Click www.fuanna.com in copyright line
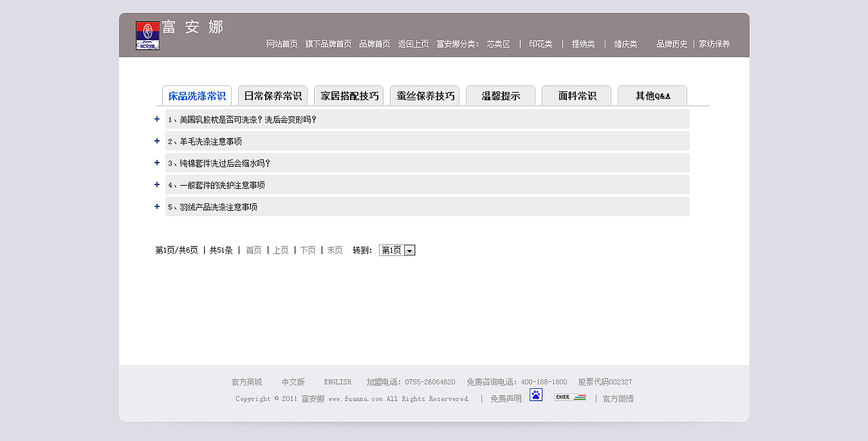The width and height of the screenshot is (868, 441). coord(355,399)
